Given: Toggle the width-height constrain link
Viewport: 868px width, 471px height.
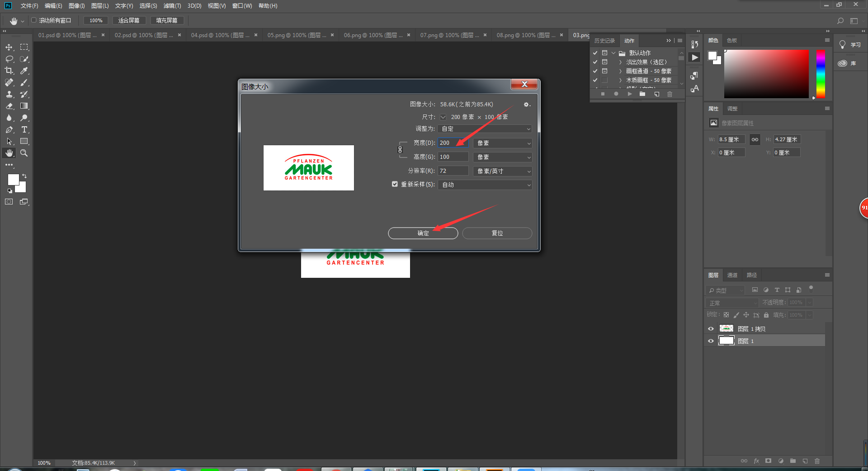Looking at the screenshot, I should click(x=400, y=150).
